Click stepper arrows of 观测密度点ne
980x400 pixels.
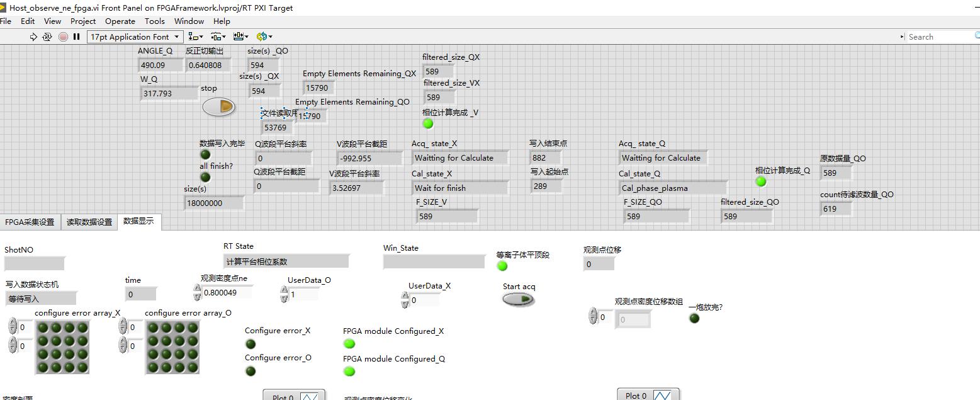pos(198,292)
